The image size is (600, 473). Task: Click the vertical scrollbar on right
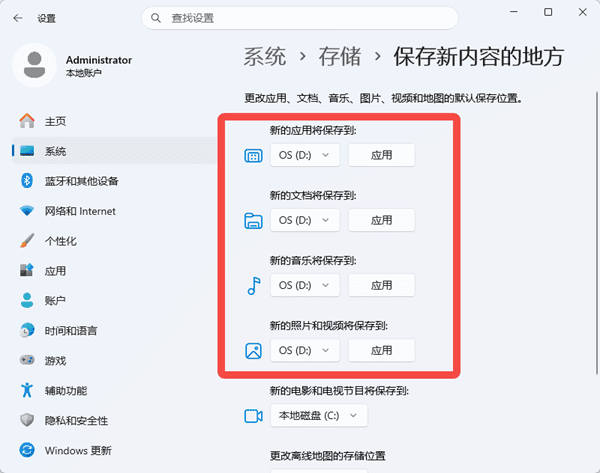597,233
